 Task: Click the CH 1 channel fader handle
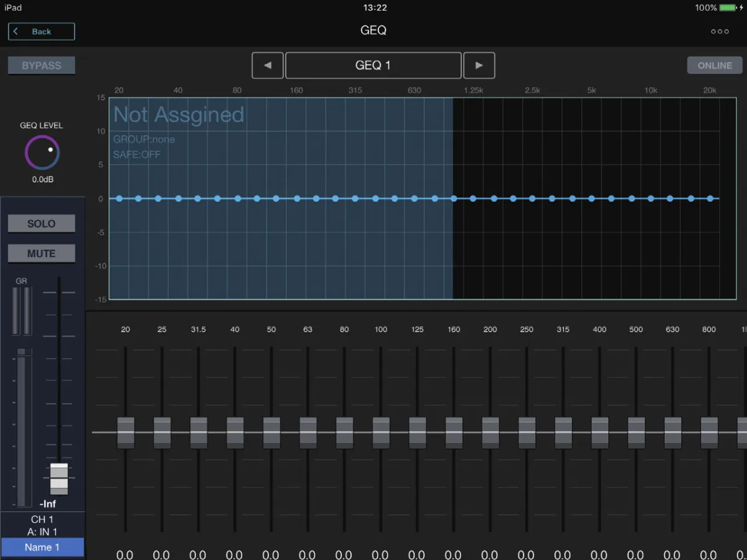click(59, 478)
